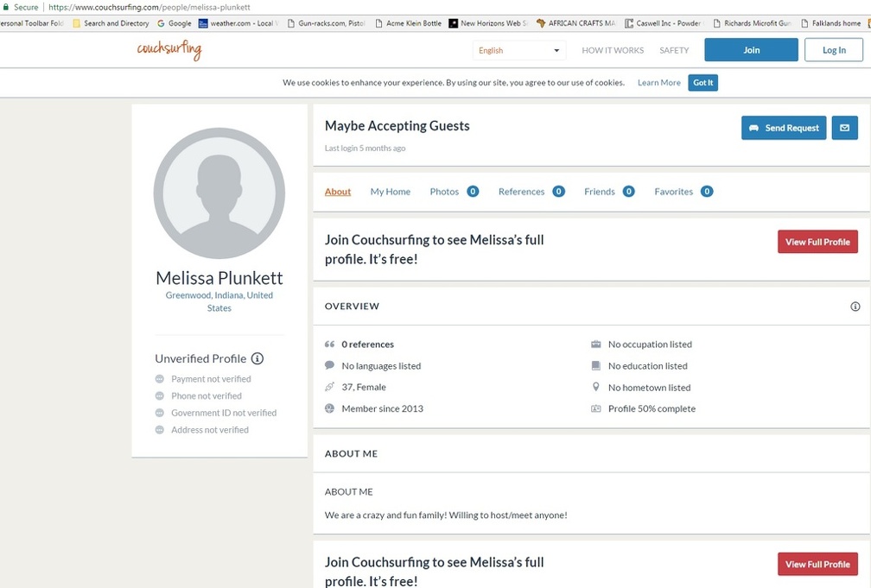Open the Acme Klein Bottle bookmark
Screen dimensions: 871x588
tap(408, 23)
